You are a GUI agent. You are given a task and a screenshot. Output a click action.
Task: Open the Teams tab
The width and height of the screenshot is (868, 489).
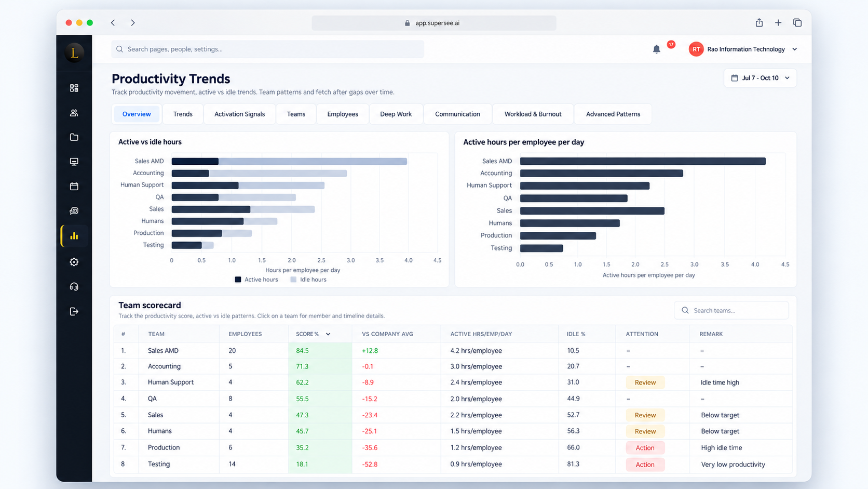pos(296,114)
